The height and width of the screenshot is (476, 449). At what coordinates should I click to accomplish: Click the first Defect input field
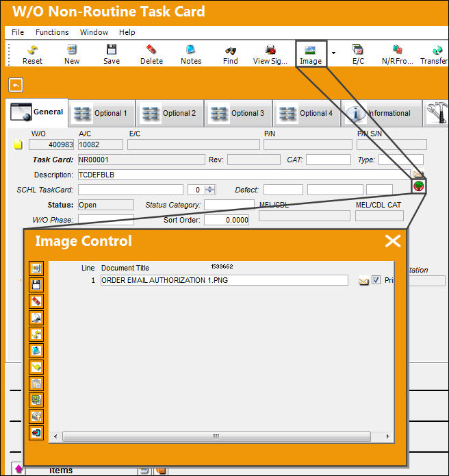click(283, 190)
